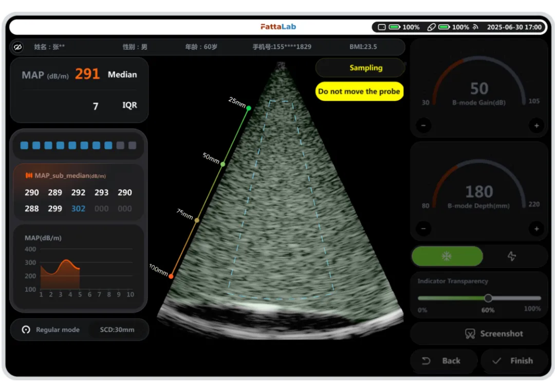The width and height of the screenshot is (555, 392).
Task: Click the 60% transparency label
Action: coord(488,310)
